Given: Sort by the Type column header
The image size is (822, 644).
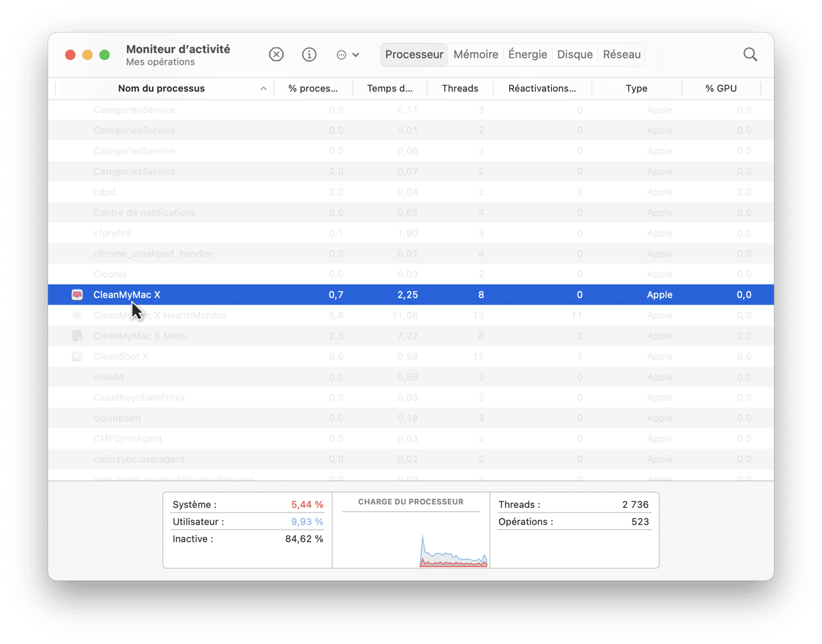Looking at the screenshot, I should point(636,89).
